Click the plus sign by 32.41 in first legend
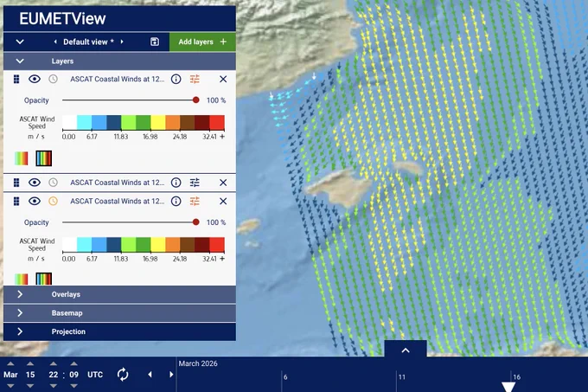 coord(222,137)
